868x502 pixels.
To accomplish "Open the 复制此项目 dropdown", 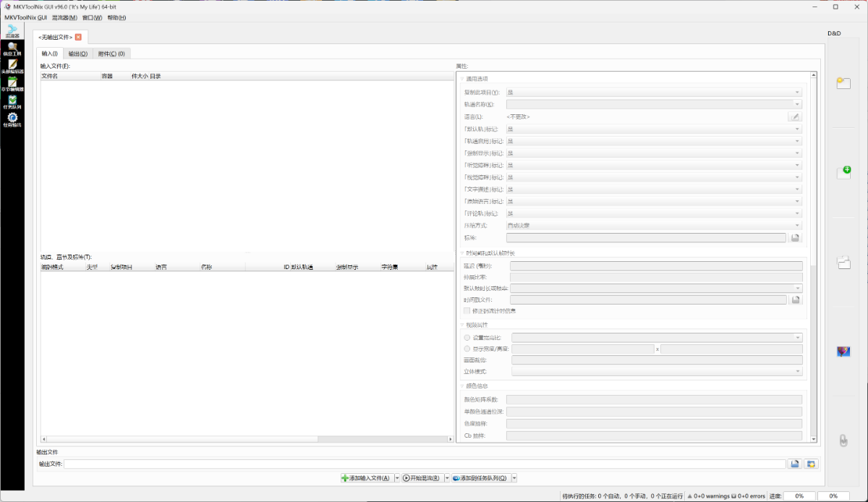I will [654, 93].
